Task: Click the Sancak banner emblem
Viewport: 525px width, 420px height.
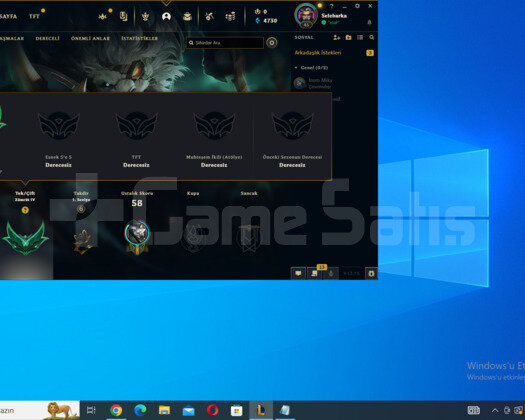Action: [x=249, y=238]
